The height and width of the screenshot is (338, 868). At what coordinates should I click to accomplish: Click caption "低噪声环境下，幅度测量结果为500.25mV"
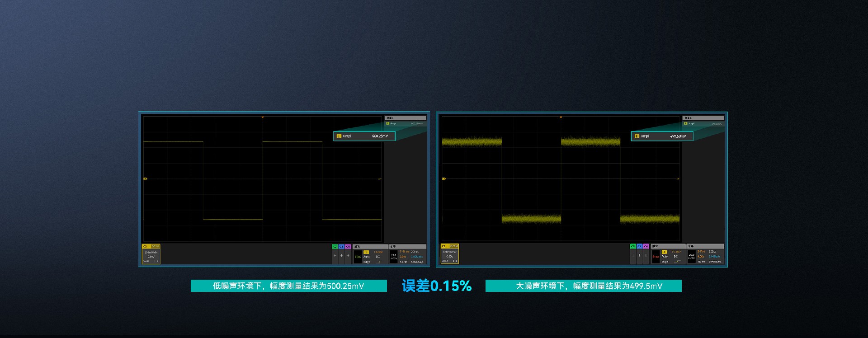point(288,286)
